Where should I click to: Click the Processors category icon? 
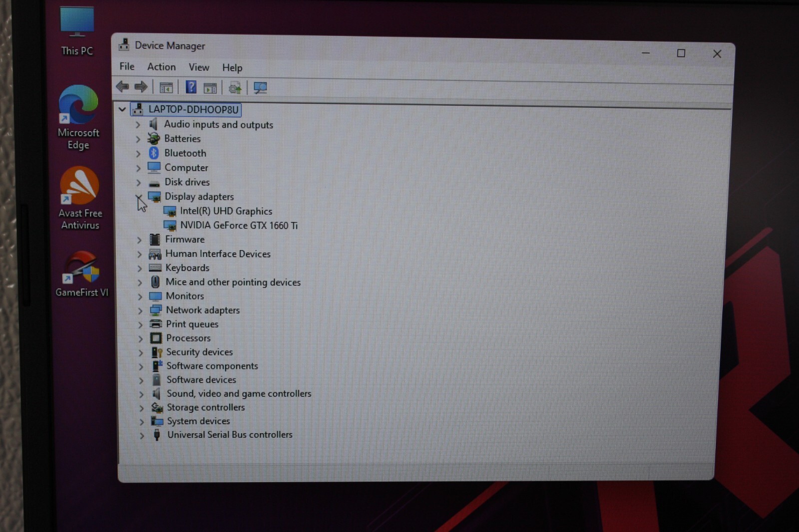point(156,338)
